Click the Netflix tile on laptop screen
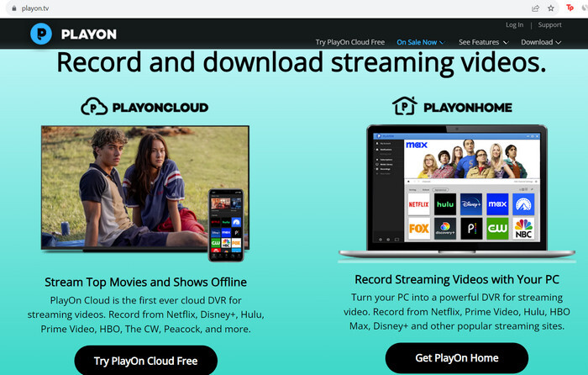Screen dimensions: 588x375 pyautogui.click(x=419, y=203)
